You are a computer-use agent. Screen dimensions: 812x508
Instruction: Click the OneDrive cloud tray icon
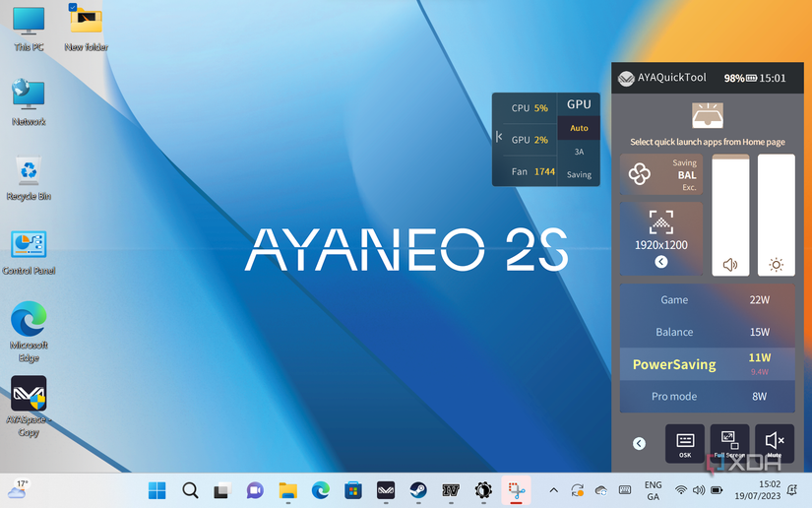[x=600, y=490]
